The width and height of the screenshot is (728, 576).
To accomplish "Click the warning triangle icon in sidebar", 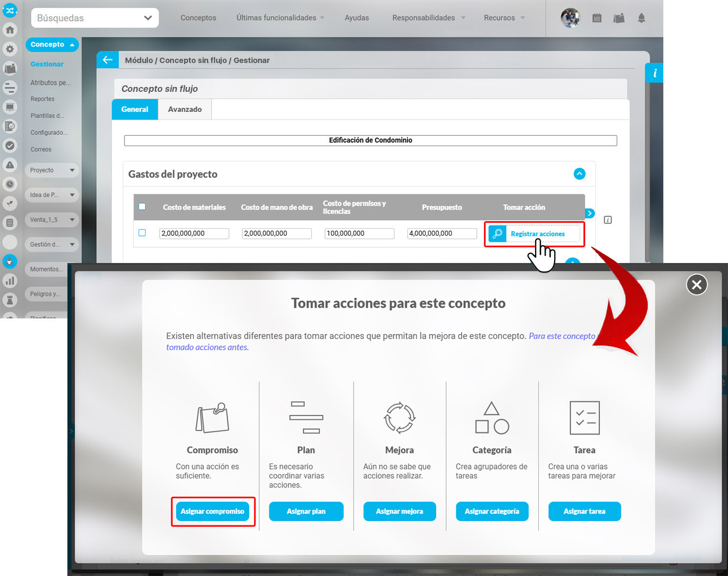I will click(10, 165).
